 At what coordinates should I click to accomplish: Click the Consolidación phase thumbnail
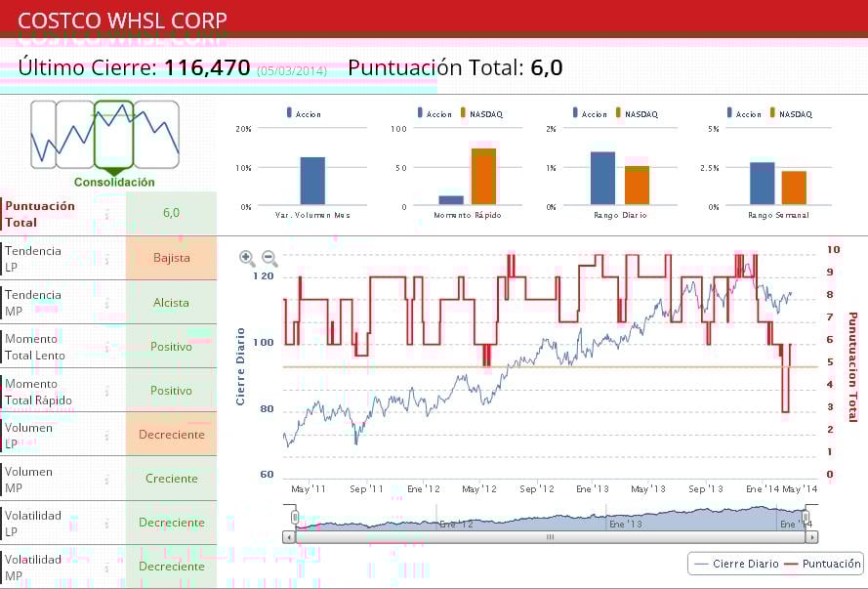tap(114, 135)
